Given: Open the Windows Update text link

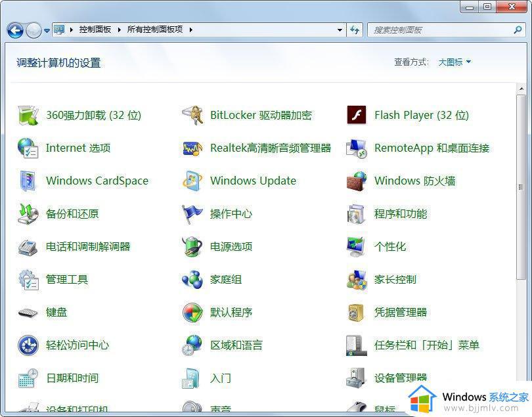Looking at the screenshot, I should [x=253, y=181].
